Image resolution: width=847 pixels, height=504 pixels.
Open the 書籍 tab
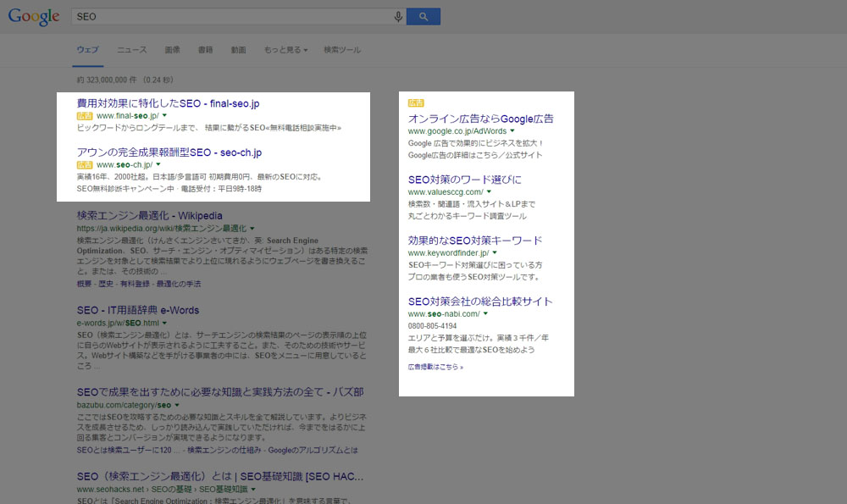[x=205, y=50]
